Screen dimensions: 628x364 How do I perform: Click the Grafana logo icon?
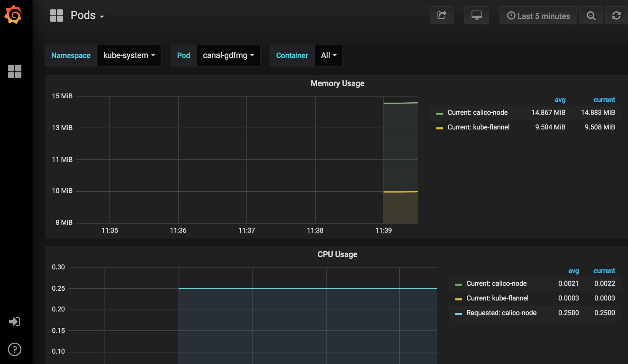13,14
